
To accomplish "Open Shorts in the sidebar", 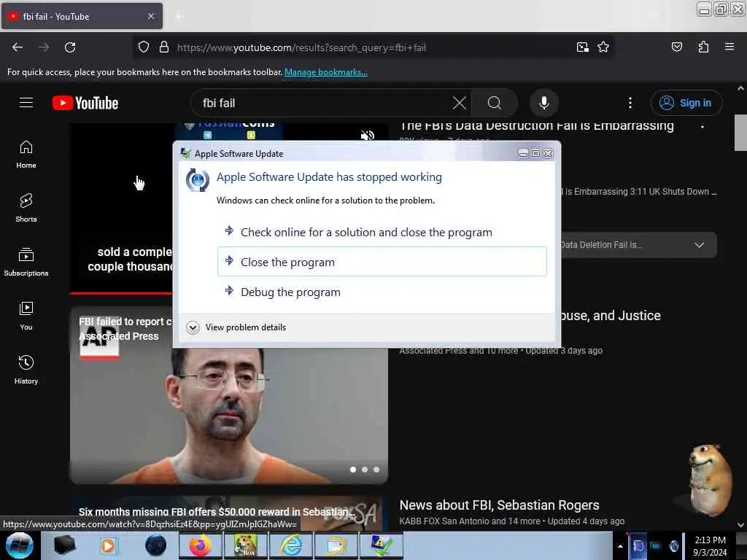I will coord(26,208).
